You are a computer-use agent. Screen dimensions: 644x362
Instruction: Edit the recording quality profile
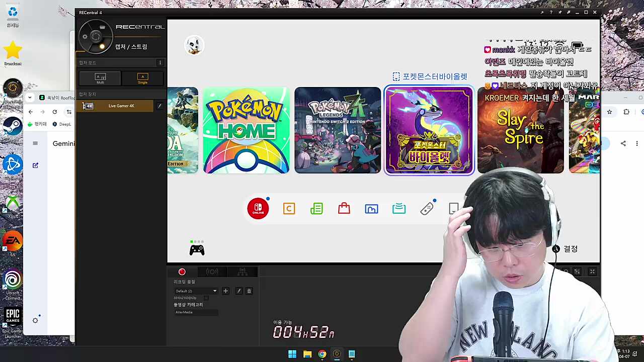click(239, 291)
